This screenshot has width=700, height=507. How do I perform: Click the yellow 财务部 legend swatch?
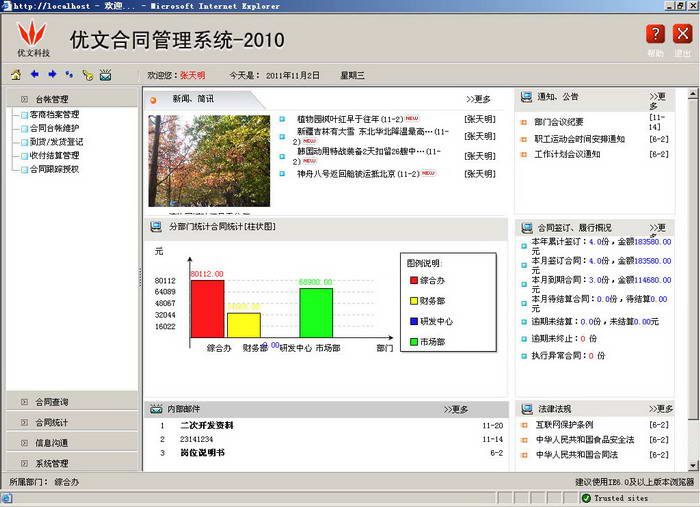click(x=414, y=301)
